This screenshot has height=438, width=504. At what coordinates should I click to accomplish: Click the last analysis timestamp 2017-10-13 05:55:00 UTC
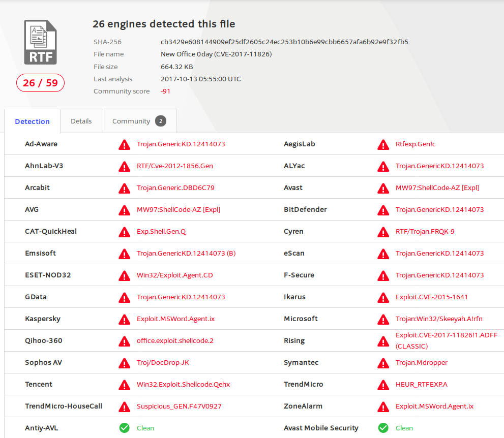pos(201,79)
